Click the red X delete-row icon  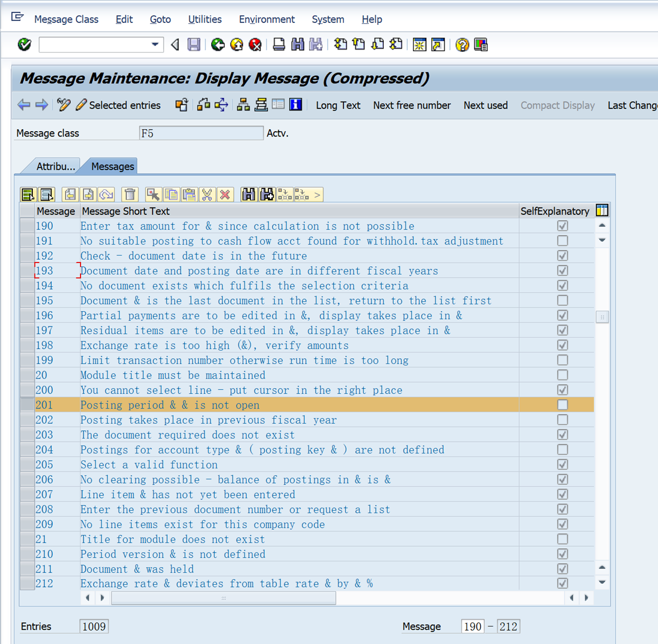click(x=225, y=195)
